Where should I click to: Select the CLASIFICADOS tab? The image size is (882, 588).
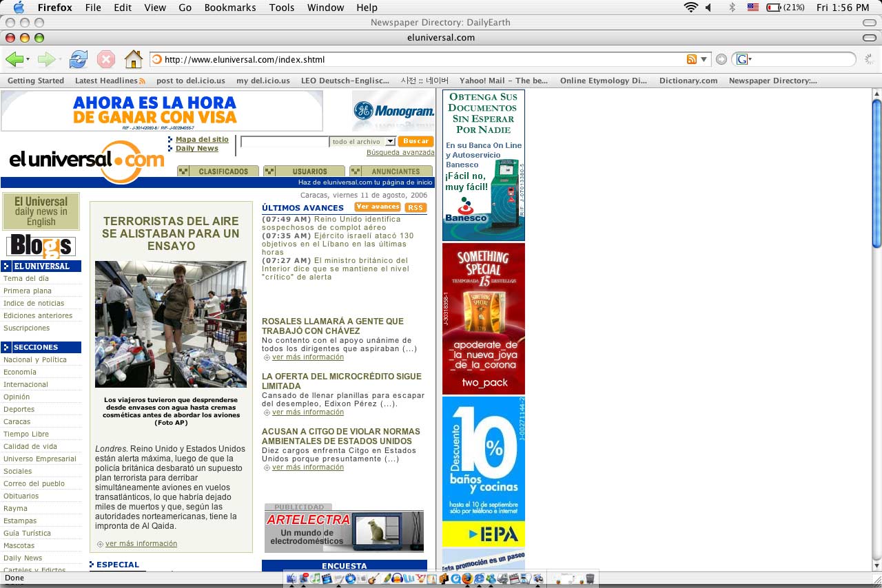click(218, 171)
